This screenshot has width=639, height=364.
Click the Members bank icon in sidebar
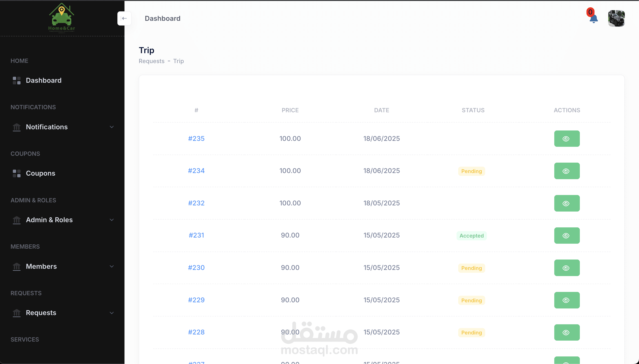point(16,267)
